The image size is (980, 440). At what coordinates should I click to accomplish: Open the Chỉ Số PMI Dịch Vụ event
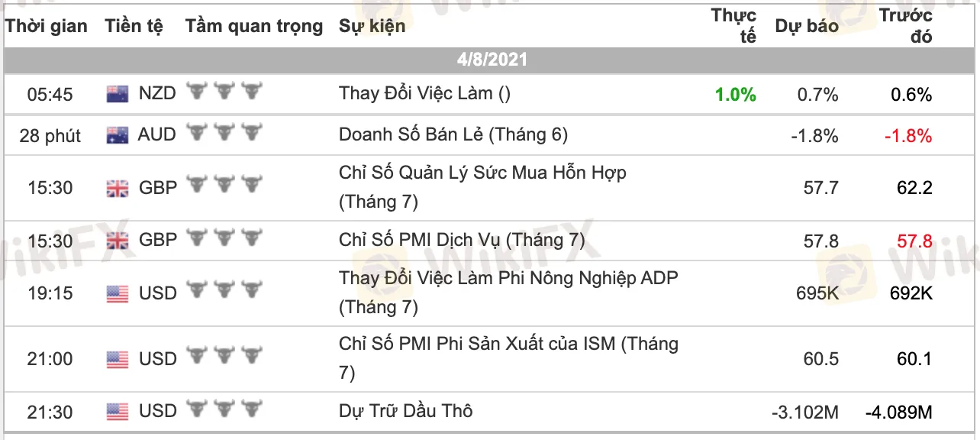[x=462, y=240]
